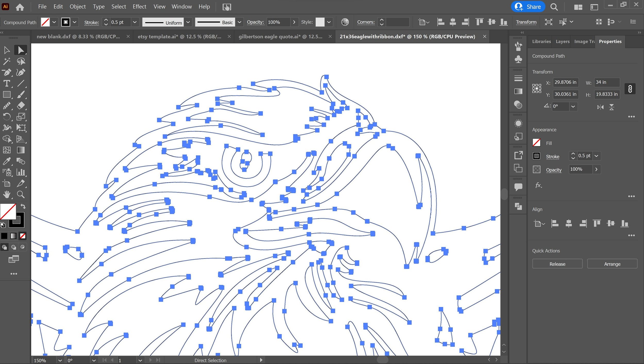644x364 pixels.
Task: Select the Shape Builder tool
Action: coord(7,139)
